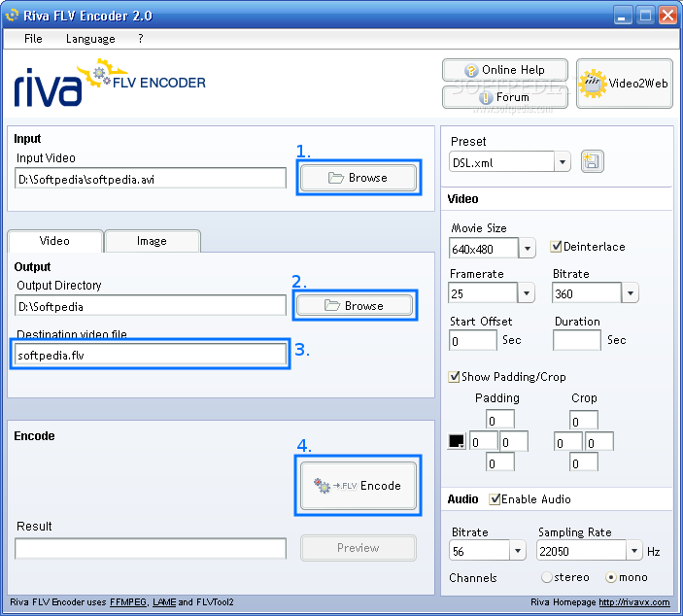Click the disabled Preview button

pos(359,548)
